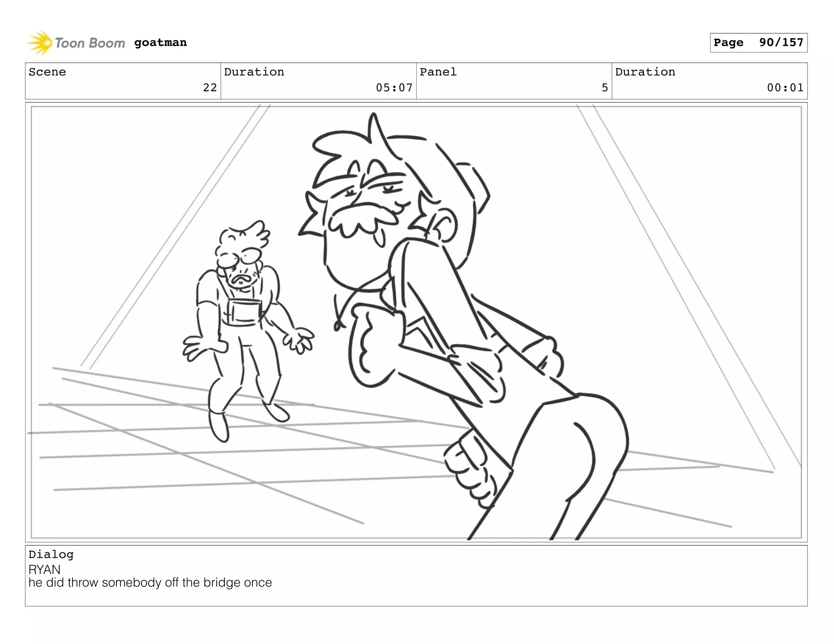Viewport: 834px width, 644px height.
Task: Click the Panel label in header table
Action: (x=438, y=72)
